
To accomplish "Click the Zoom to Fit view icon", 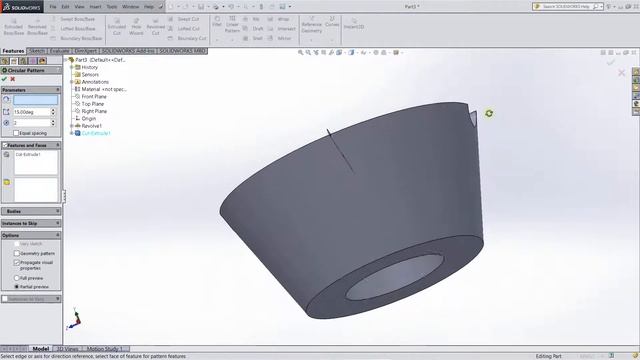I will 300,53.
